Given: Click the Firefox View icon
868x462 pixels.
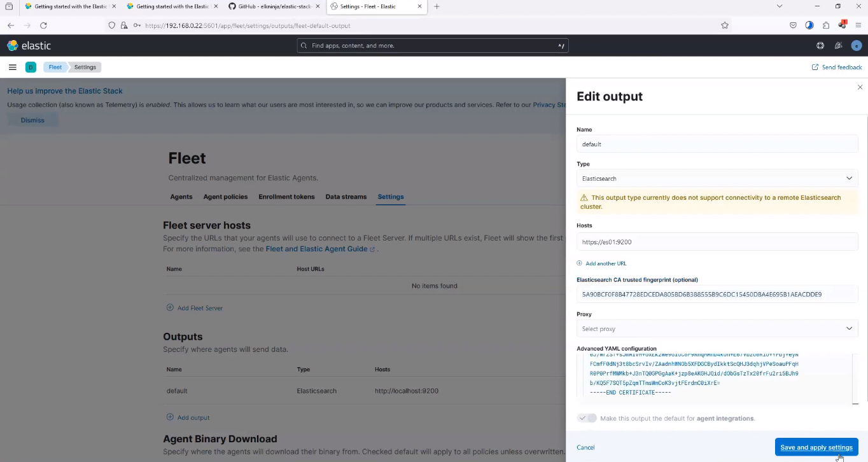Looking at the screenshot, I should tap(9, 6).
